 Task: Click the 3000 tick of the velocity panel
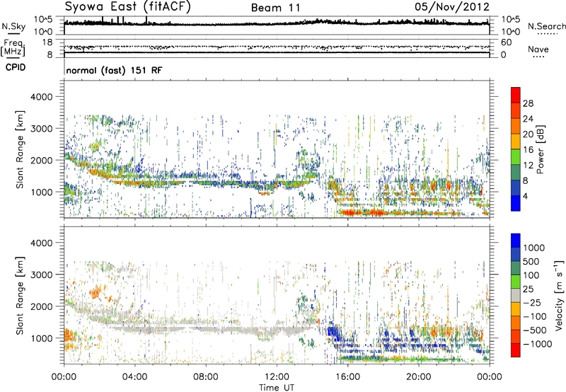[x=43, y=275]
